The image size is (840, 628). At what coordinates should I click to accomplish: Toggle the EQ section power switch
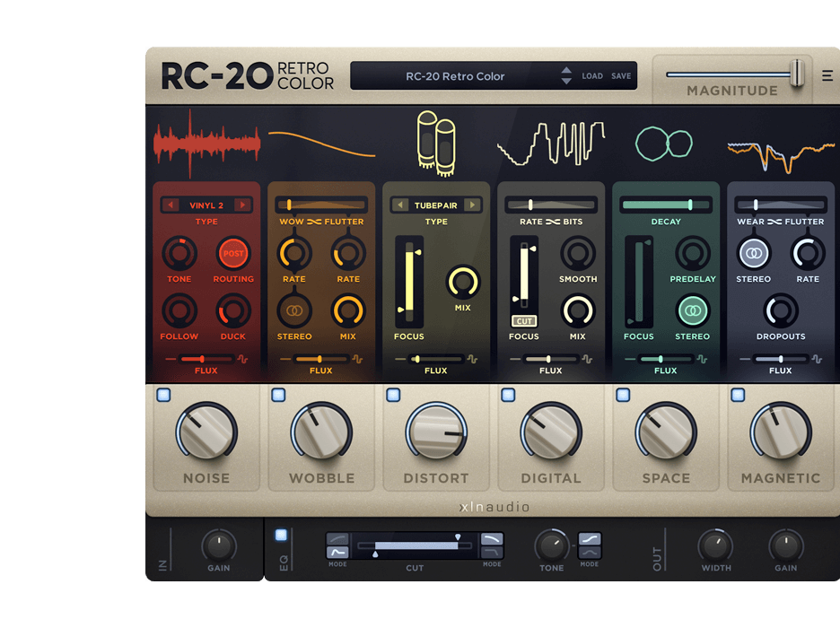(x=282, y=536)
